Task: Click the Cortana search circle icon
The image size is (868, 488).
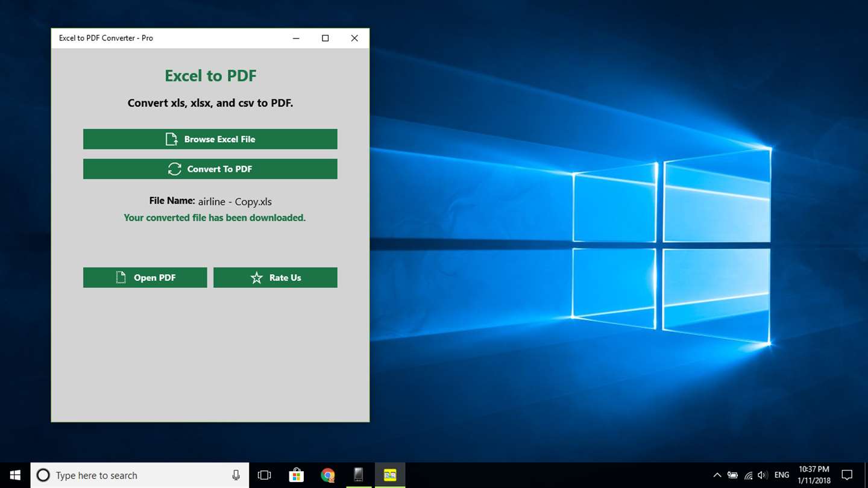Action: click(x=43, y=475)
